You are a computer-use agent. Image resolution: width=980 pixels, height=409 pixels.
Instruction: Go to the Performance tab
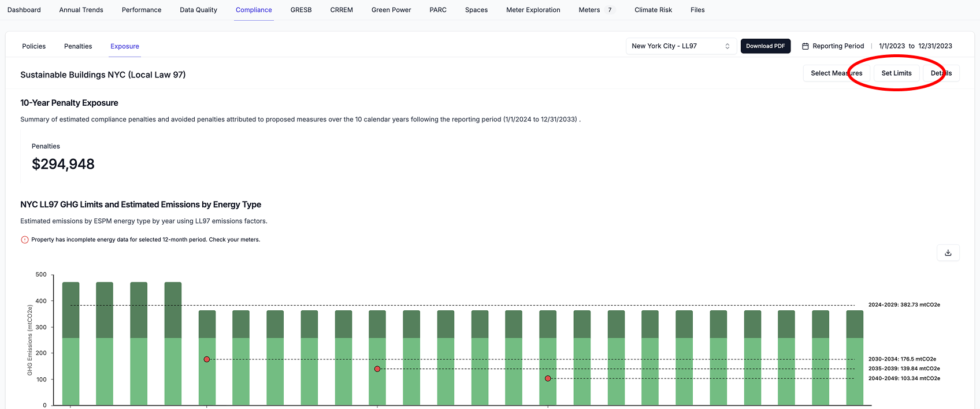pos(142,10)
